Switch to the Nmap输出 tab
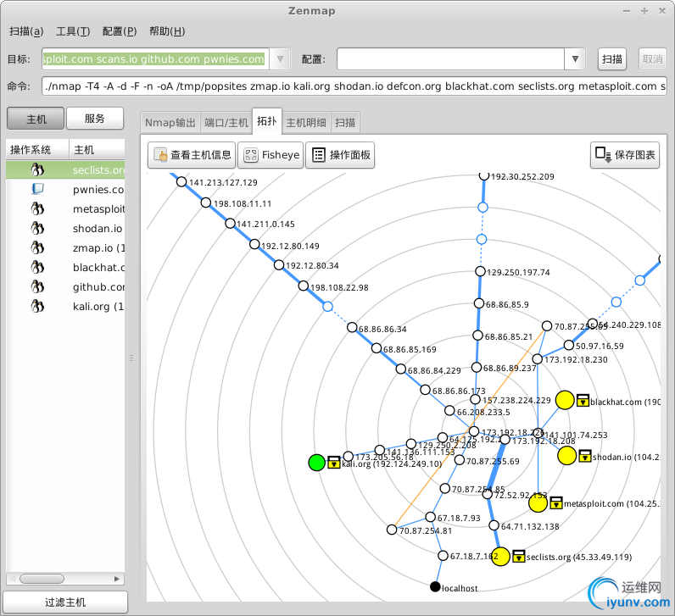Viewport: 675px width, 616px height. tap(170, 123)
